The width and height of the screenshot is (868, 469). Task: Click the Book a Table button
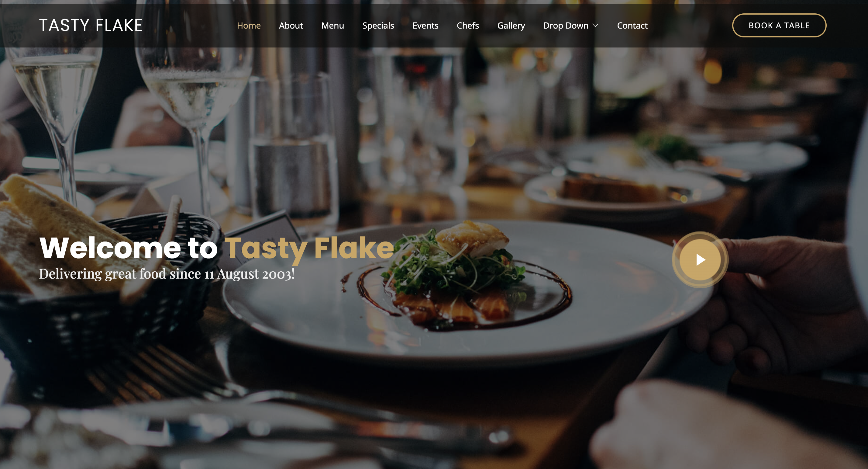coord(779,25)
